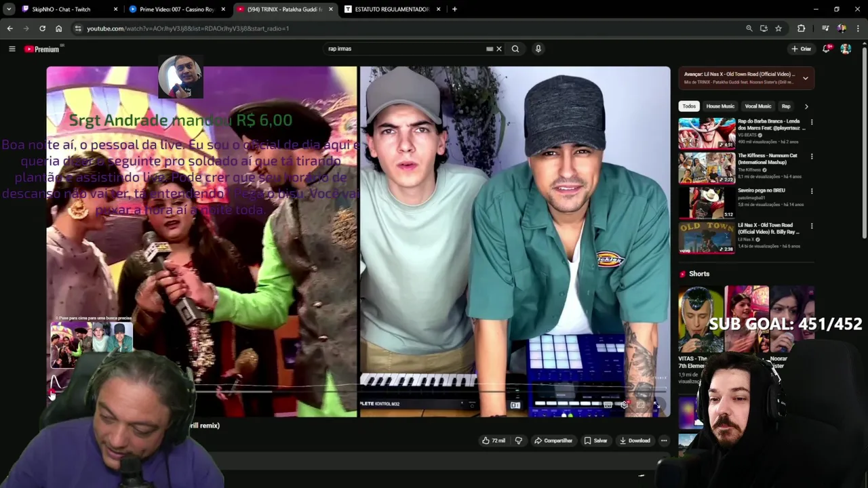Open player settings gear
Image resolution: width=868 pixels, height=488 pixels.
pyautogui.click(x=624, y=405)
